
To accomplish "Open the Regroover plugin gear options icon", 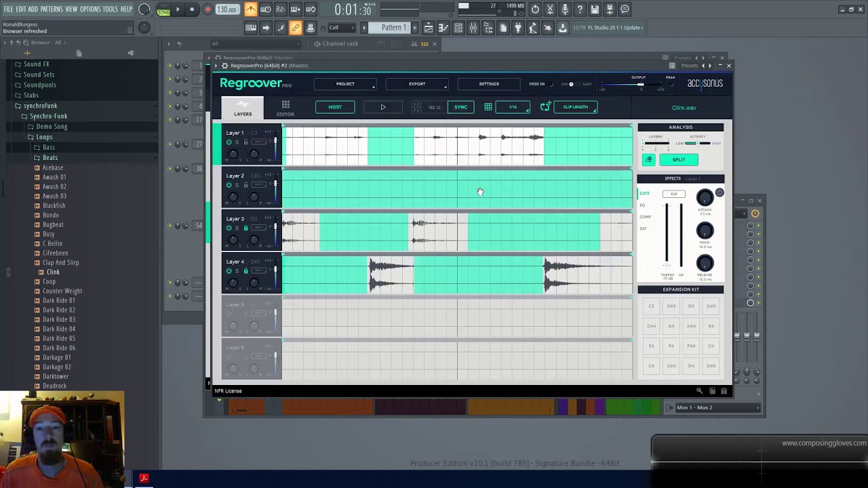I will coord(224,66).
